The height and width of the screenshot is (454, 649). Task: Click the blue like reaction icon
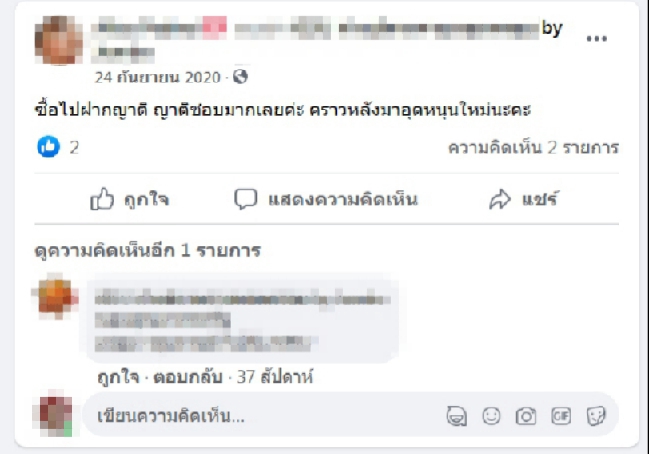tap(48, 147)
